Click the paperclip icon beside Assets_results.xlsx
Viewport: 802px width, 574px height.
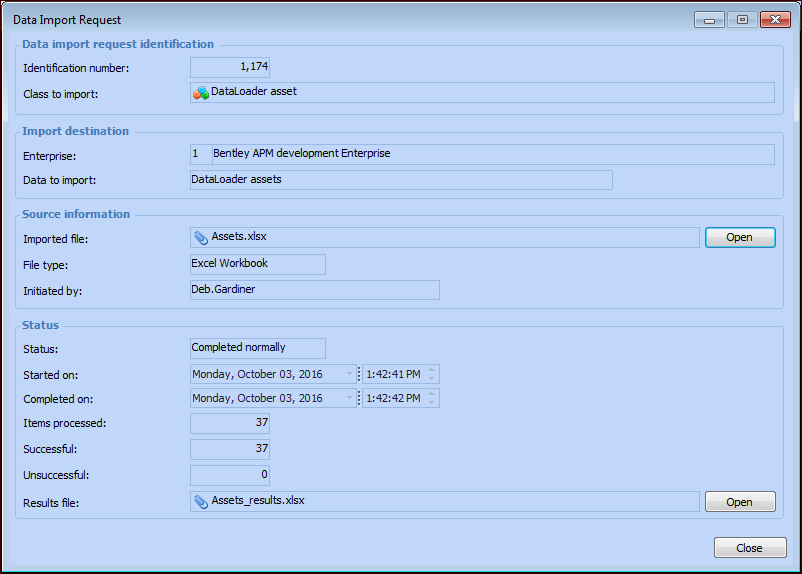pyautogui.click(x=201, y=501)
